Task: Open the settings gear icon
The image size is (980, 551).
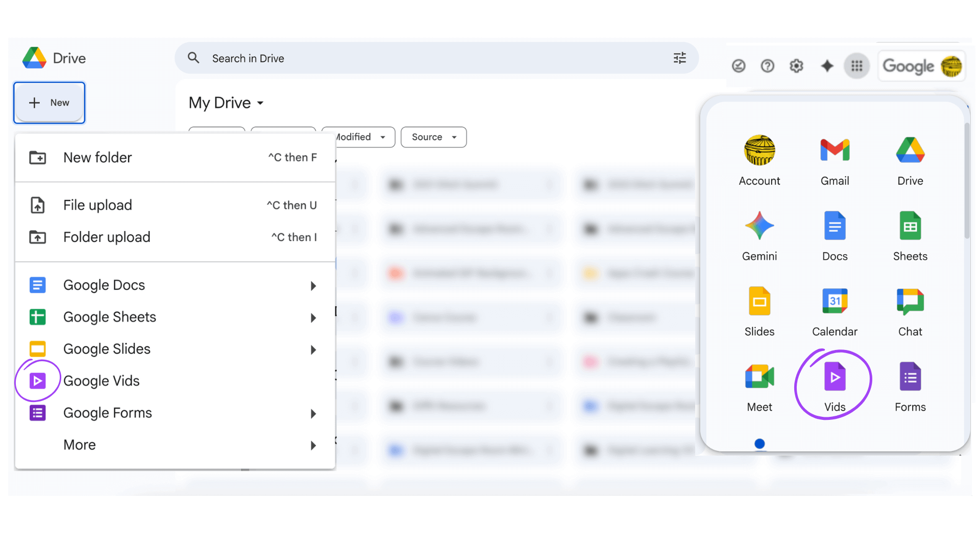Action: [x=796, y=66]
